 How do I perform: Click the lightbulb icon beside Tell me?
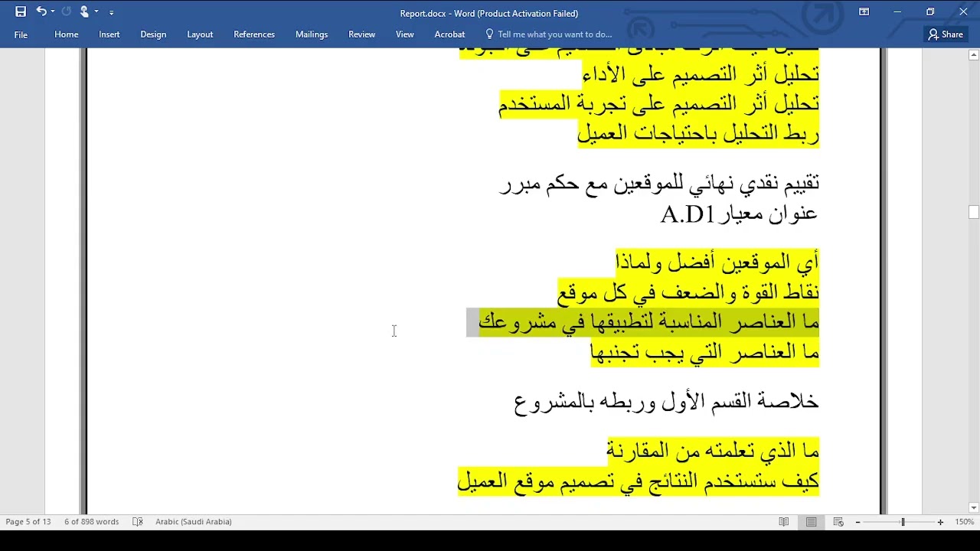coord(490,34)
